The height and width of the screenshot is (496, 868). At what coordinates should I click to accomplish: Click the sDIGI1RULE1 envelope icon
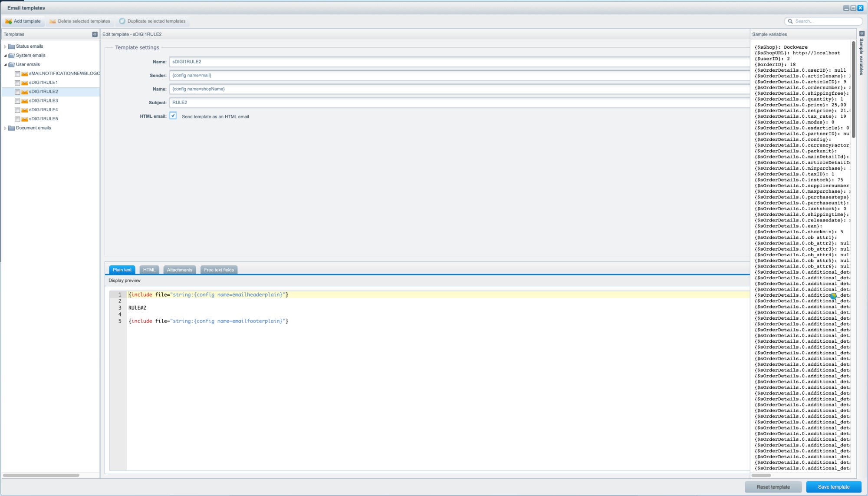click(25, 83)
